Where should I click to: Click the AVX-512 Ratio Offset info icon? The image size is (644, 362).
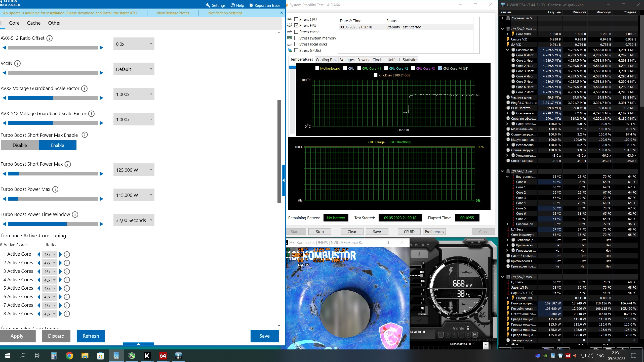tap(50, 38)
